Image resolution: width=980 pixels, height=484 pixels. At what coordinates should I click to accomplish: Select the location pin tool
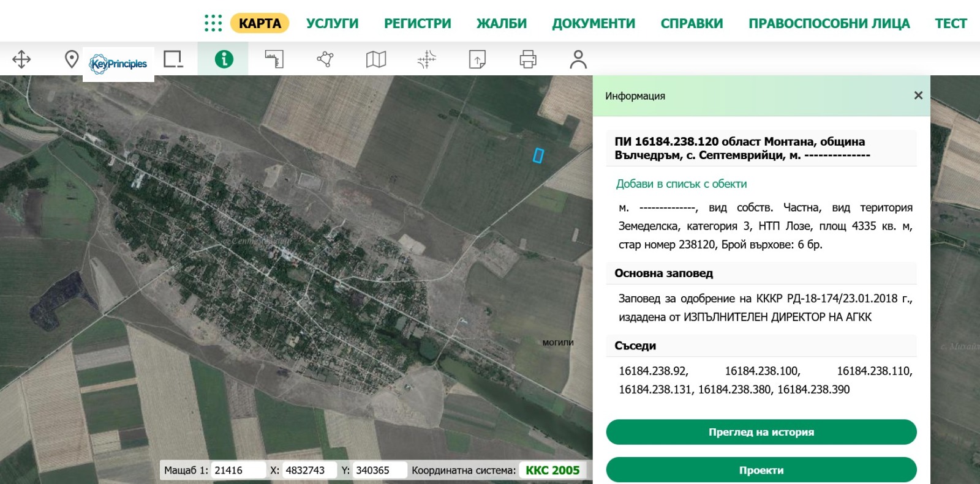72,59
